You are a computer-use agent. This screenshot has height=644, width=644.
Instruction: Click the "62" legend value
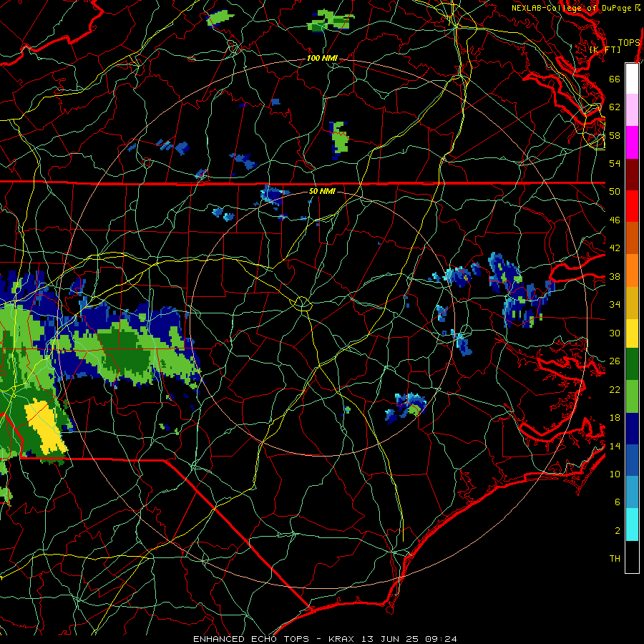[x=615, y=107]
